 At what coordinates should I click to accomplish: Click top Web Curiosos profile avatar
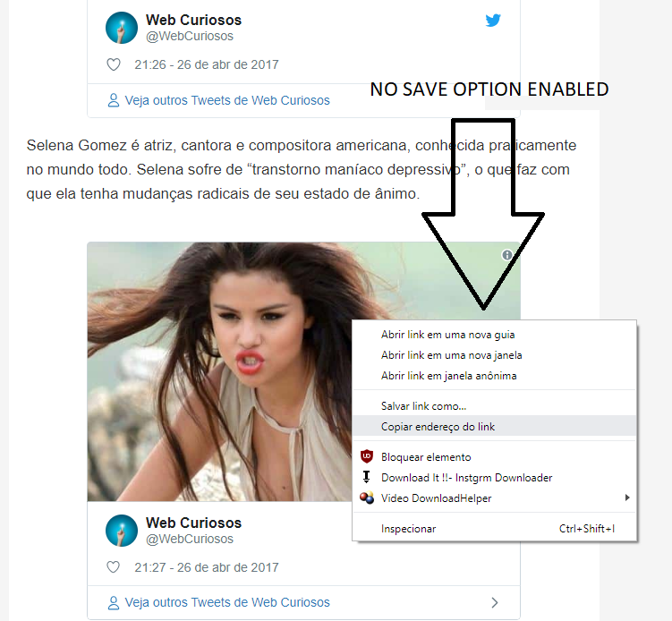tap(122, 28)
